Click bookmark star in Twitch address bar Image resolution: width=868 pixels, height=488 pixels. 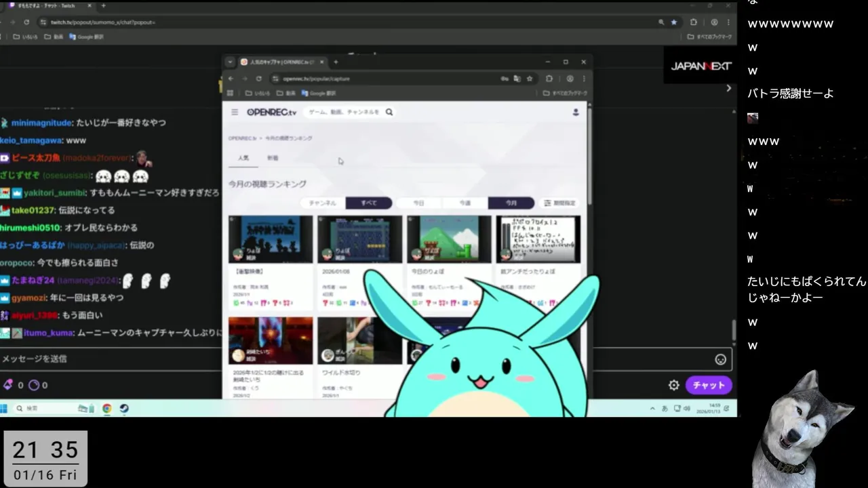click(673, 22)
